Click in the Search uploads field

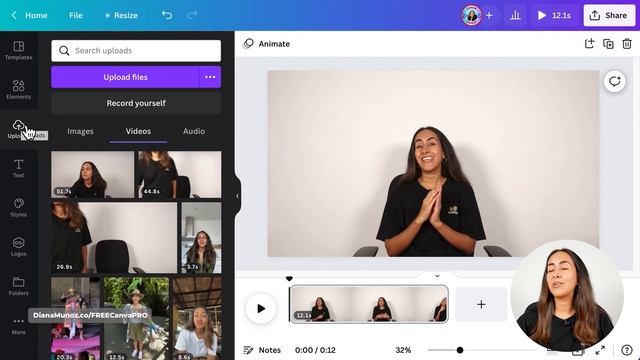(136, 51)
